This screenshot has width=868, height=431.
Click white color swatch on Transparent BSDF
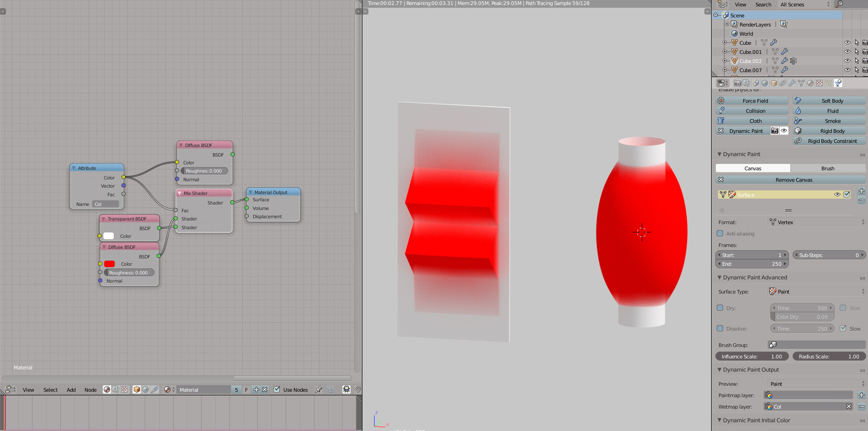pos(108,236)
